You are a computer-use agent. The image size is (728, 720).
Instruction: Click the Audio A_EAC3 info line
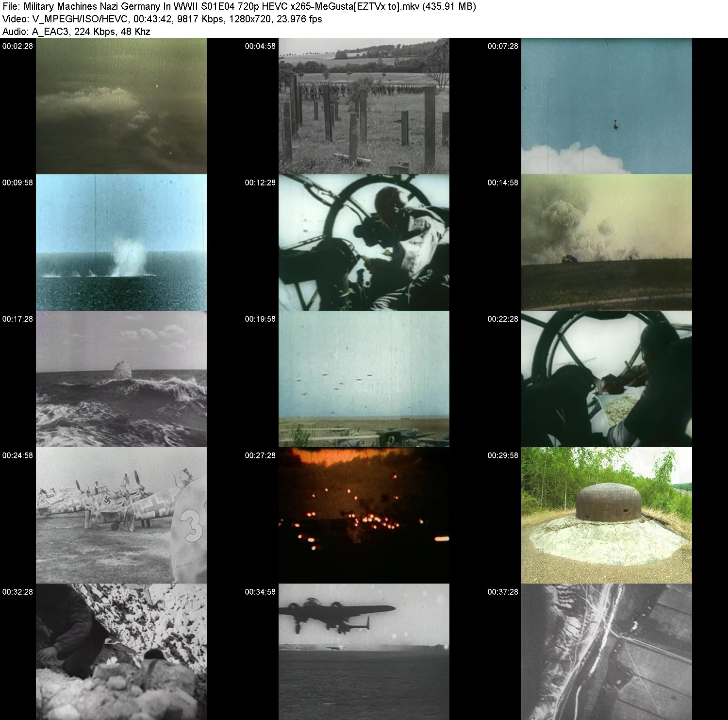click(76, 32)
